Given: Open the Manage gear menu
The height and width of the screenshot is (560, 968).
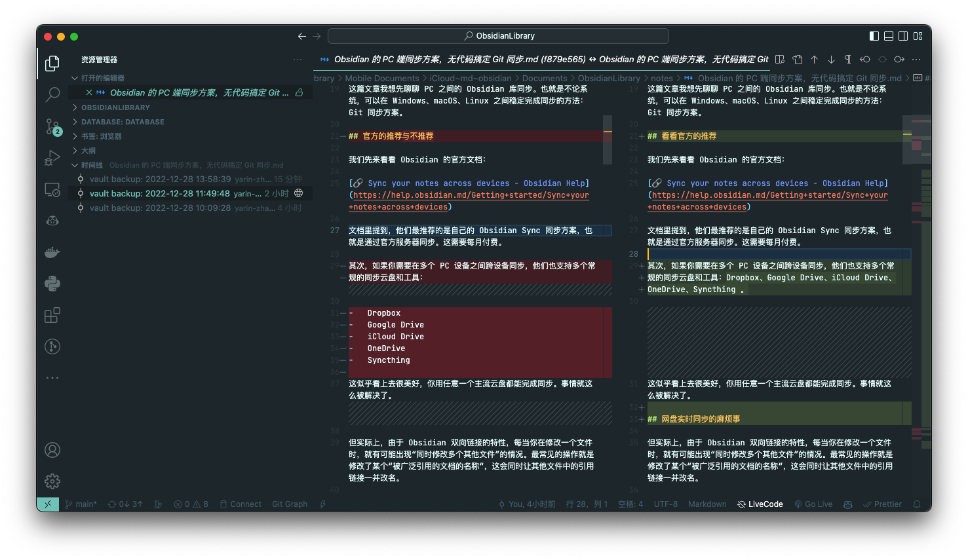Looking at the screenshot, I should coord(52,481).
